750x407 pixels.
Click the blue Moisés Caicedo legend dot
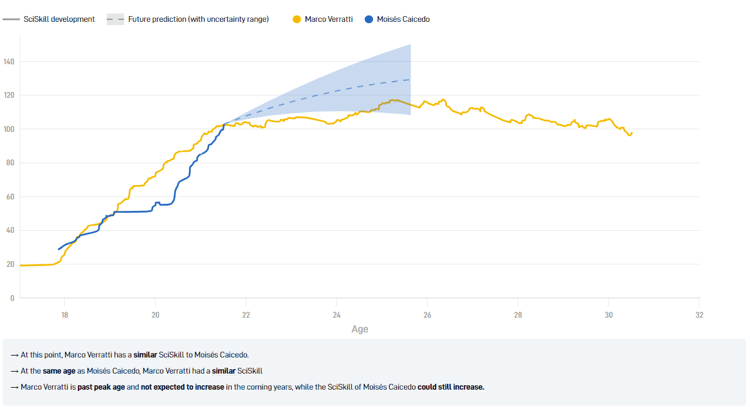point(369,19)
